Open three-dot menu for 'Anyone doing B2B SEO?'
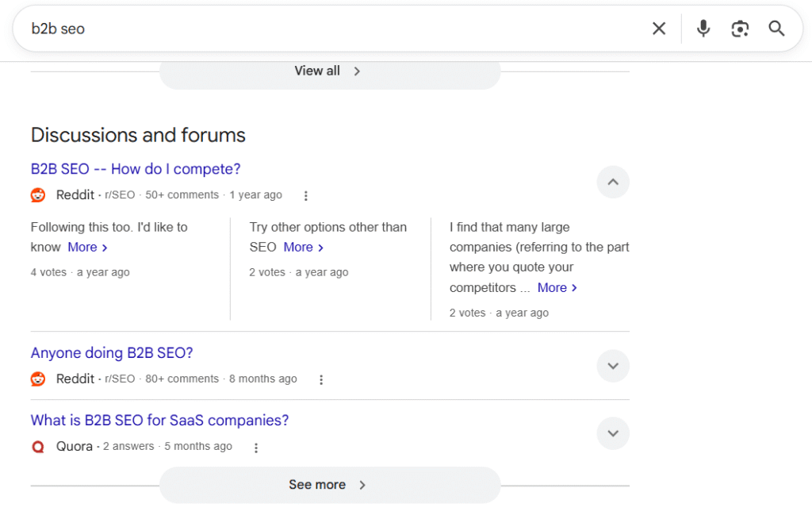 click(321, 379)
